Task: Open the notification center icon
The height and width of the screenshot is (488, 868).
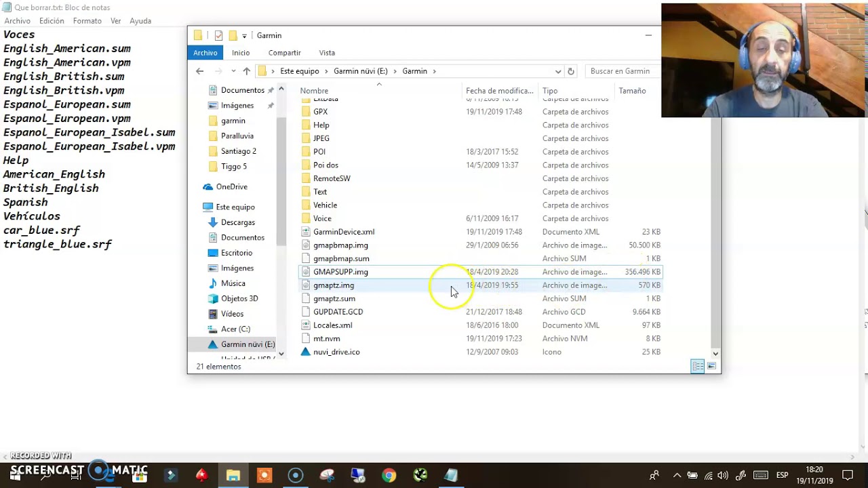Action: click(x=848, y=475)
